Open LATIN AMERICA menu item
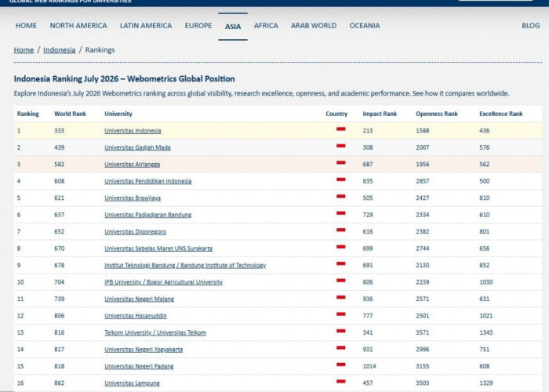Screen dimensions: 549x392 pos(146,26)
